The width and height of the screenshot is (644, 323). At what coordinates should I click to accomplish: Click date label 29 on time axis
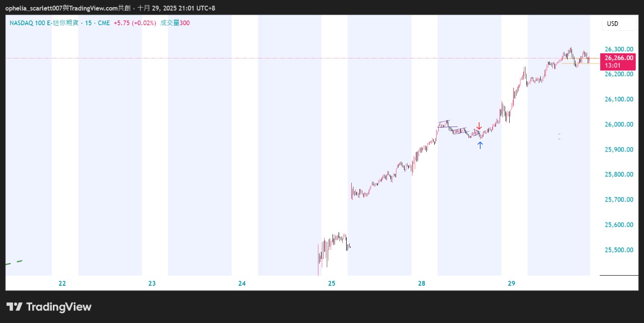(x=511, y=284)
